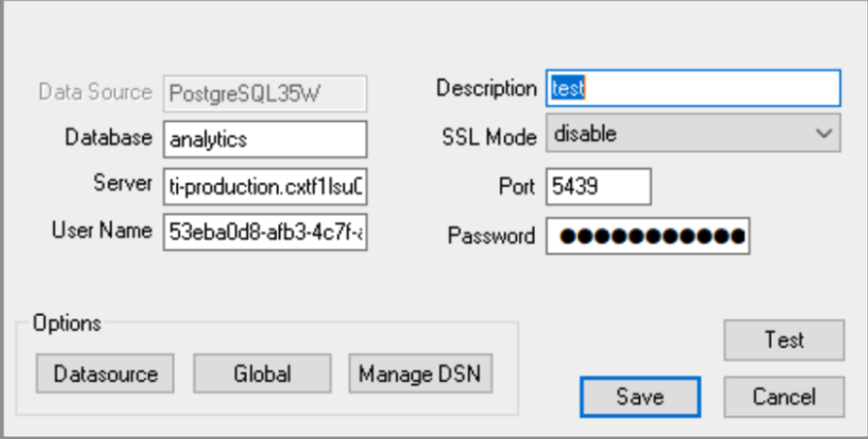The width and height of the screenshot is (868, 439).
Task: Click the Options group label
Action: point(67,322)
